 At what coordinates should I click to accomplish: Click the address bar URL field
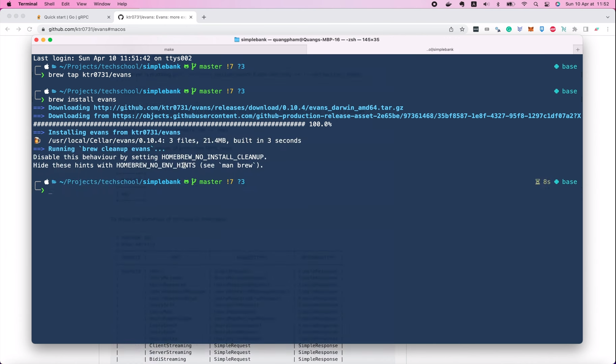pyautogui.click(x=243, y=29)
